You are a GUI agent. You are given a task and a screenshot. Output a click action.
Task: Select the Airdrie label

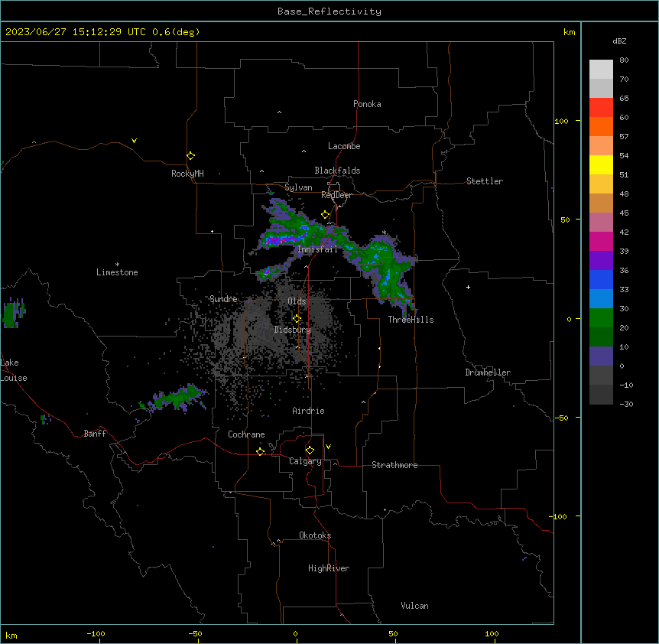(x=308, y=411)
